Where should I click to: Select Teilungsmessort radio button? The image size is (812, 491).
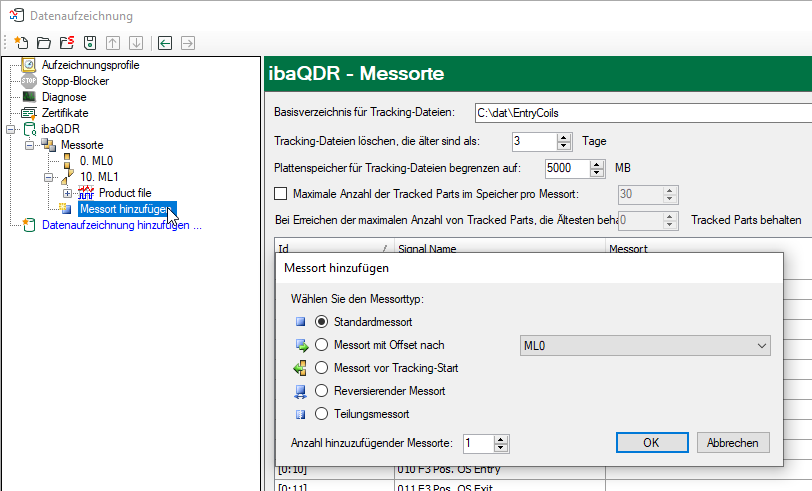click(x=322, y=413)
